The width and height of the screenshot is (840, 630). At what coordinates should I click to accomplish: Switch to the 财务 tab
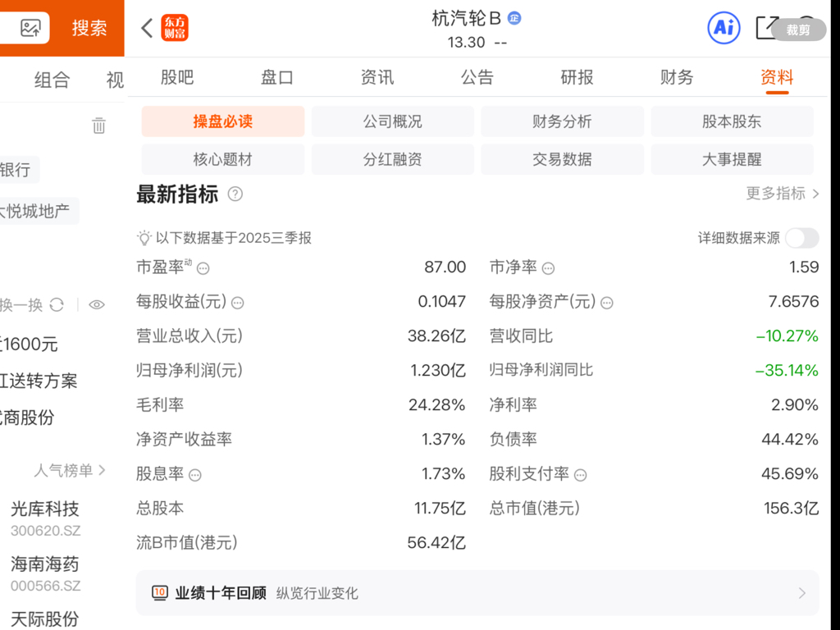tap(677, 77)
